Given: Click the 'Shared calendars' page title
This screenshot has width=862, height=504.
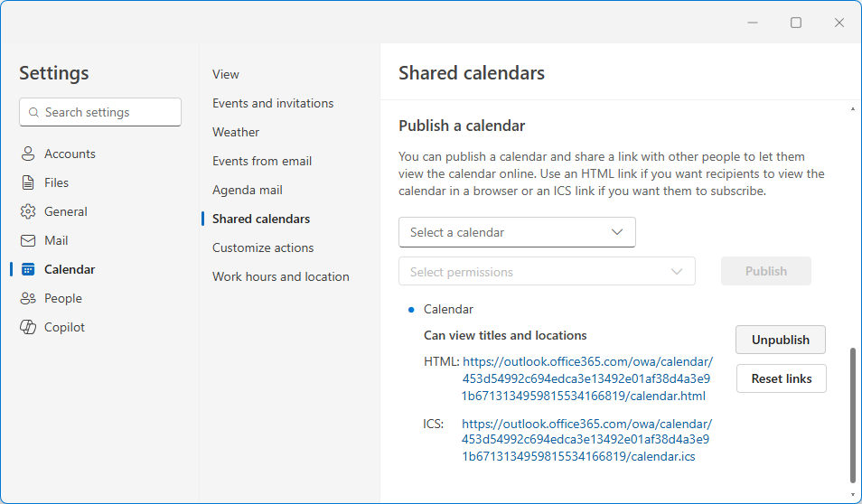Looking at the screenshot, I should 471,73.
